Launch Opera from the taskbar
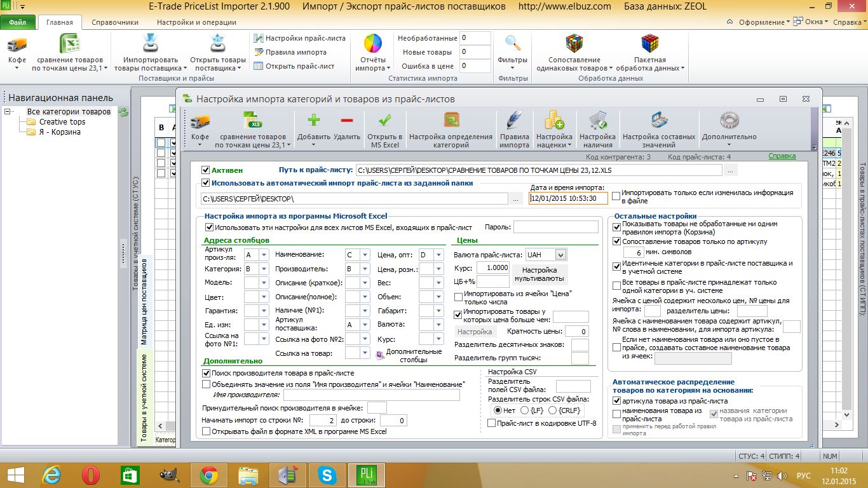 91,475
